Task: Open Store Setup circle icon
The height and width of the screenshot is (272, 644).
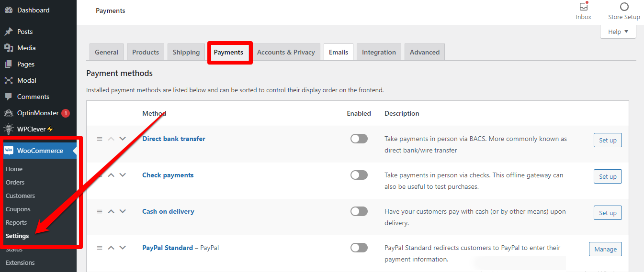Action: 624,7
